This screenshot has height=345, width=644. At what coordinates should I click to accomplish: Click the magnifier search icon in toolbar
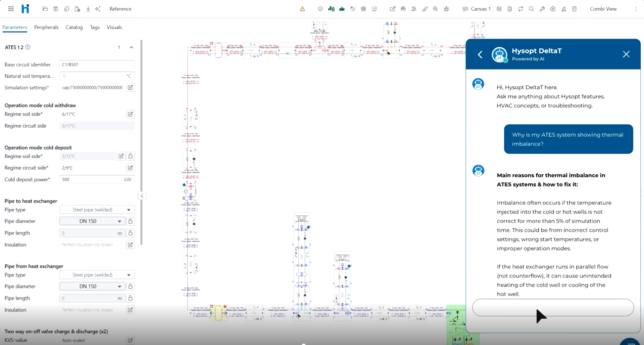pos(531,9)
